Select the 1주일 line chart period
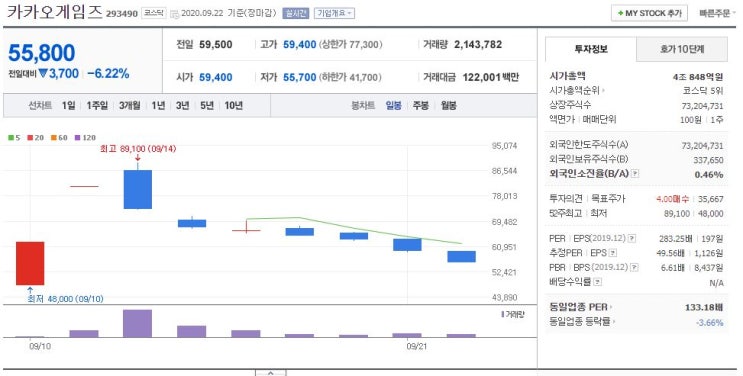Image resolution: width=743 pixels, height=376 pixels. 97,106
